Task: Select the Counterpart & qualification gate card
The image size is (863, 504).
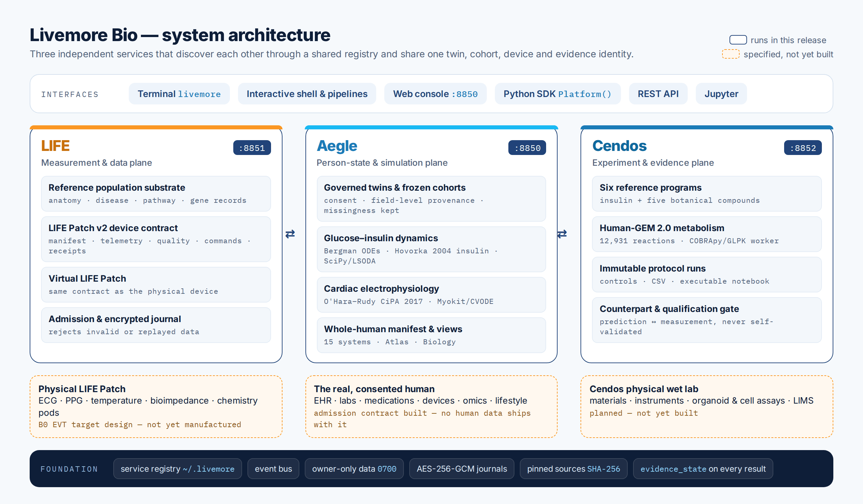Action: (707, 320)
